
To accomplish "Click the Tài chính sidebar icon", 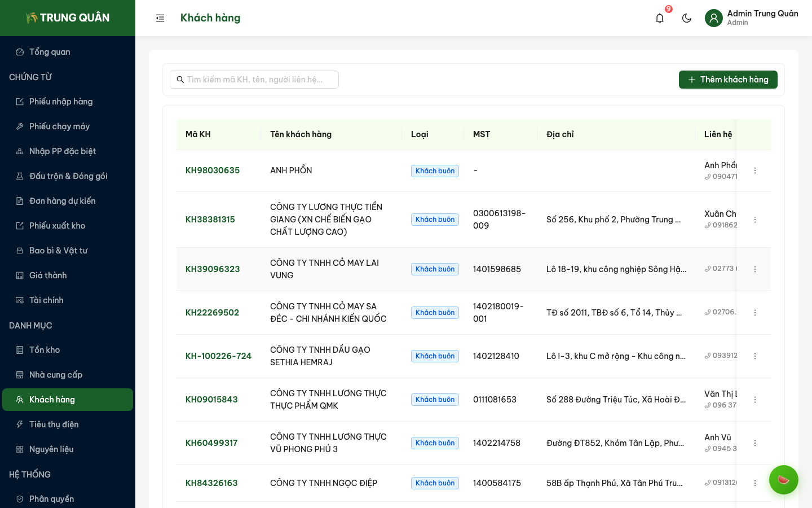I will tap(20, 300).
